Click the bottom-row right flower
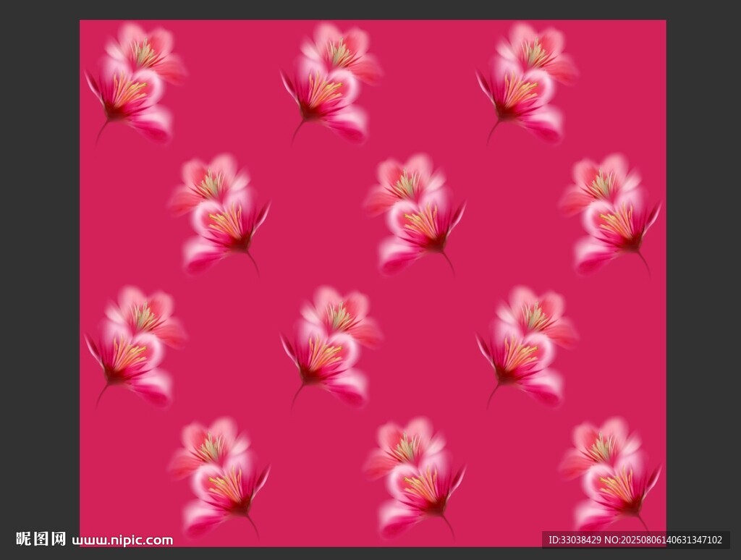Viewport: 741px width, 560px height. pos(610,477)
